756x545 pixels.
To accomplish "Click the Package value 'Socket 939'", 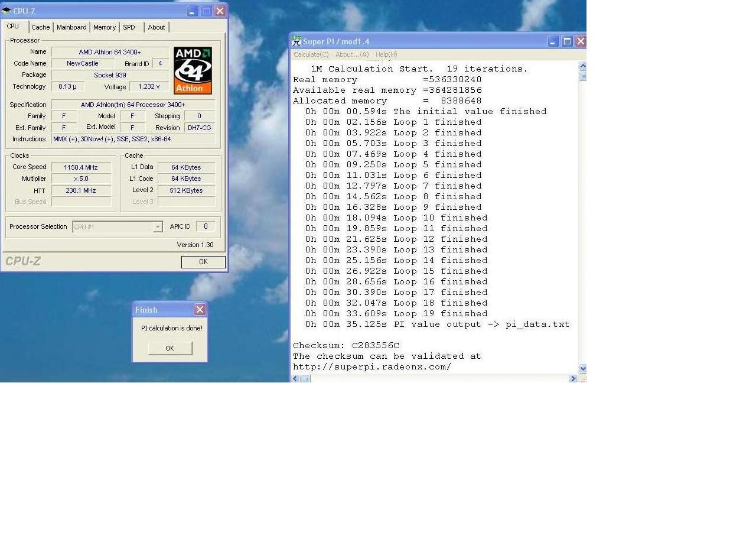I will pyautogui.click(x=110, y=75).
